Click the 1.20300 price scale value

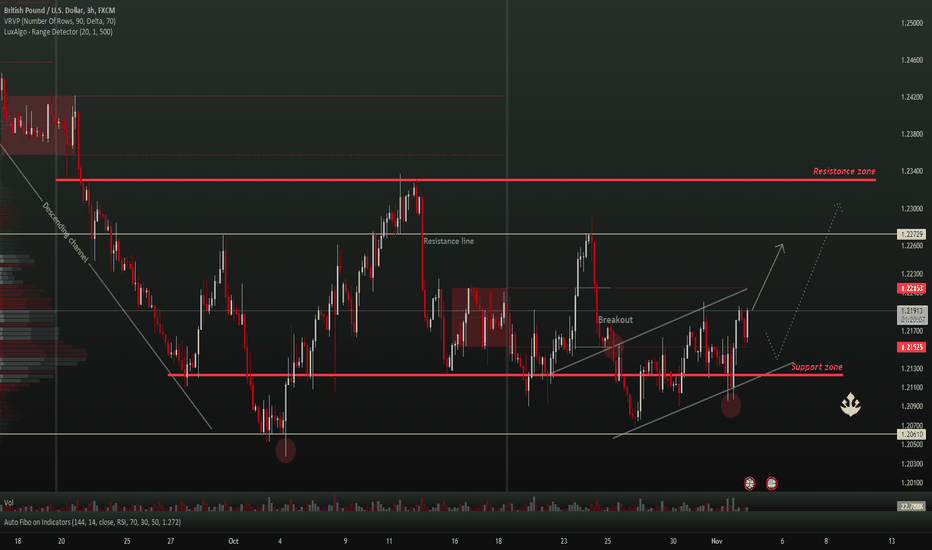point(912,464)
